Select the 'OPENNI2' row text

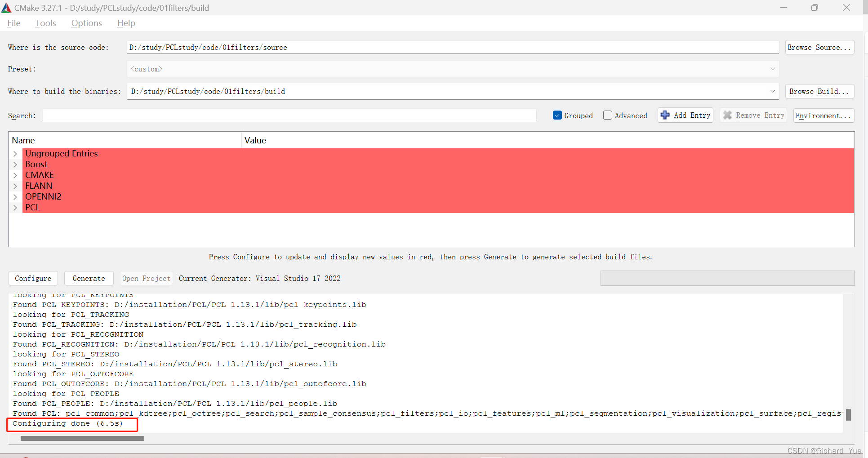[43, 197]
